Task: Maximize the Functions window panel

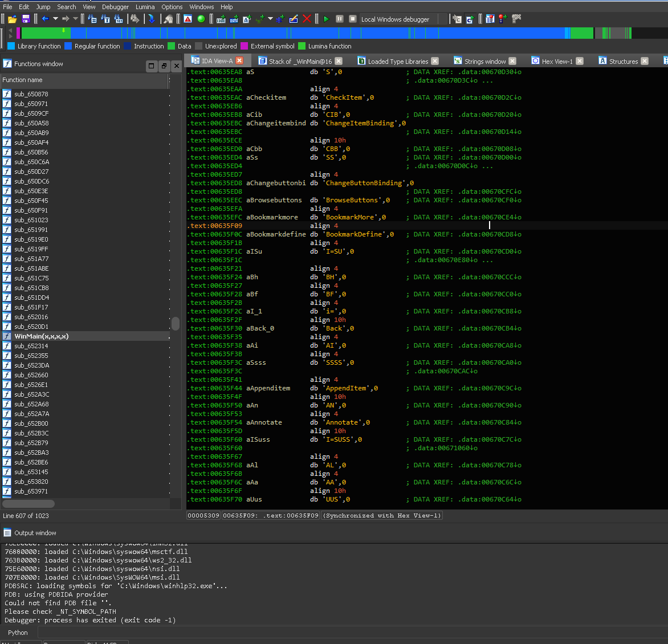Action: [x=151, y=66]
